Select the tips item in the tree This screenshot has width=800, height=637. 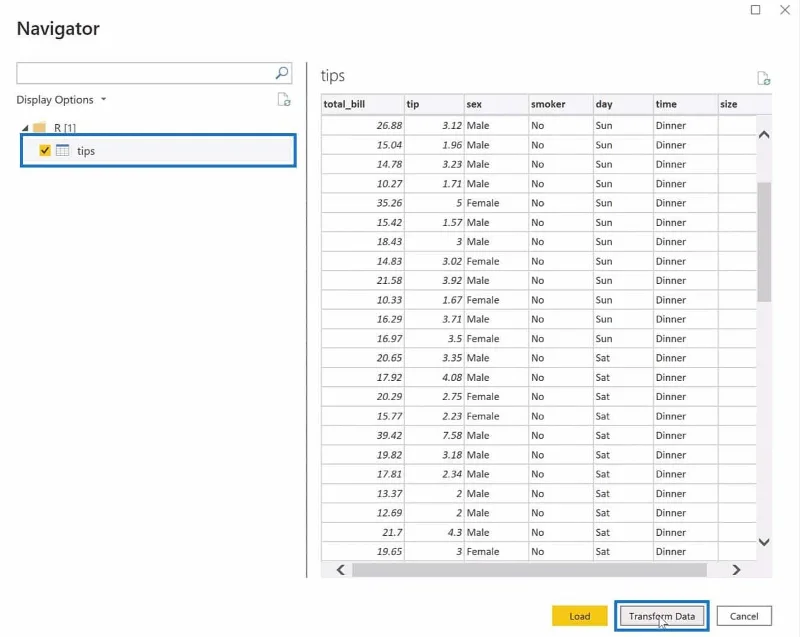pos(158,150)
